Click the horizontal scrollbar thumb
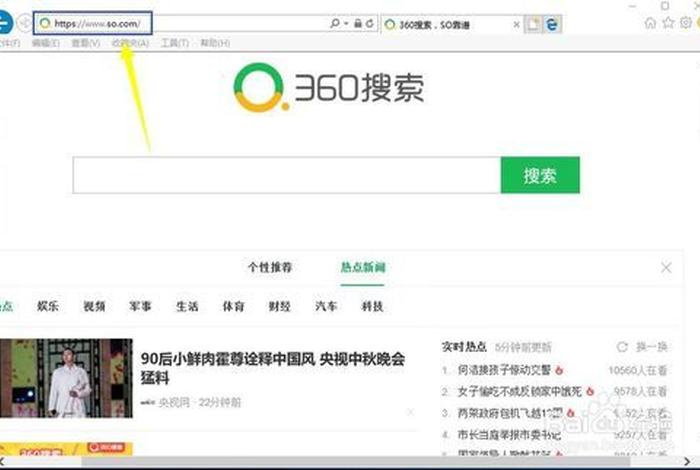 (355, 462)
